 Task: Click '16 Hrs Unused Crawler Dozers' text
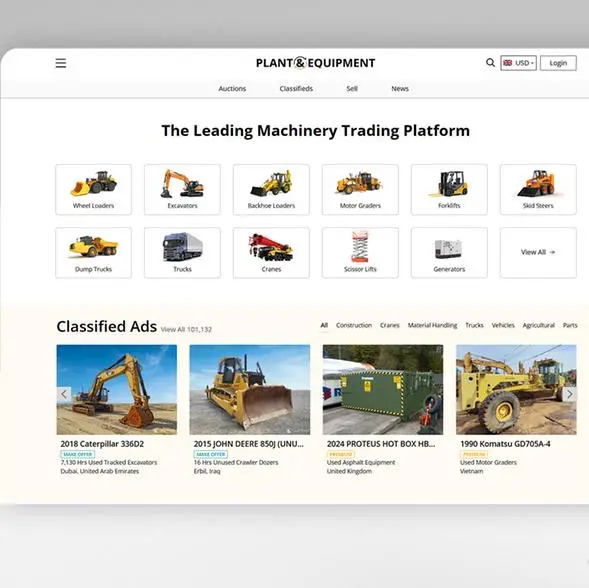236,463
